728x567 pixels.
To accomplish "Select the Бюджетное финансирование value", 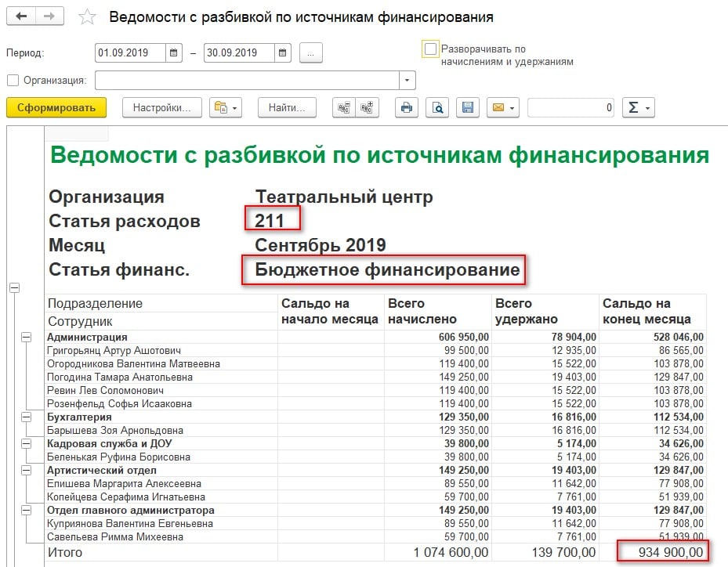I will pyautogui.click(x=387, y=269).
